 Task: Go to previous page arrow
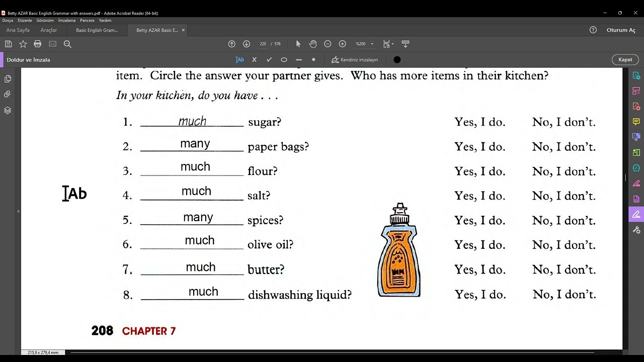pyautogui.click(x=231, y=44)
